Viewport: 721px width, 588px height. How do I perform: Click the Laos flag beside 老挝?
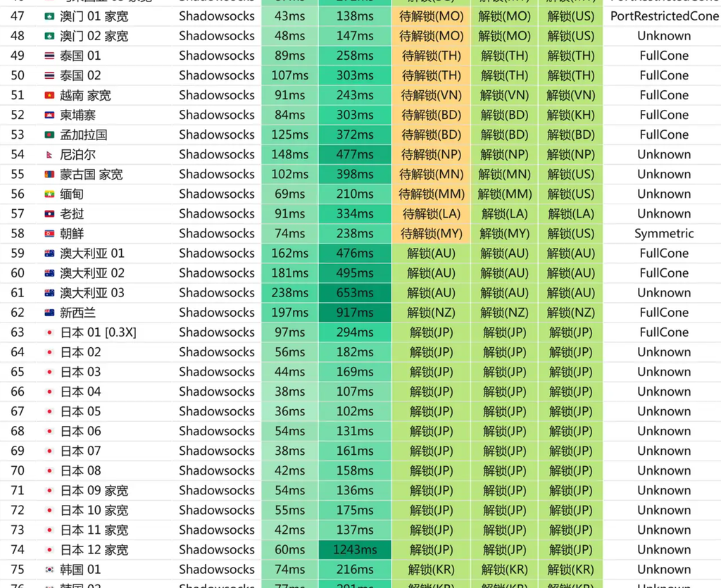coord(49,214)
